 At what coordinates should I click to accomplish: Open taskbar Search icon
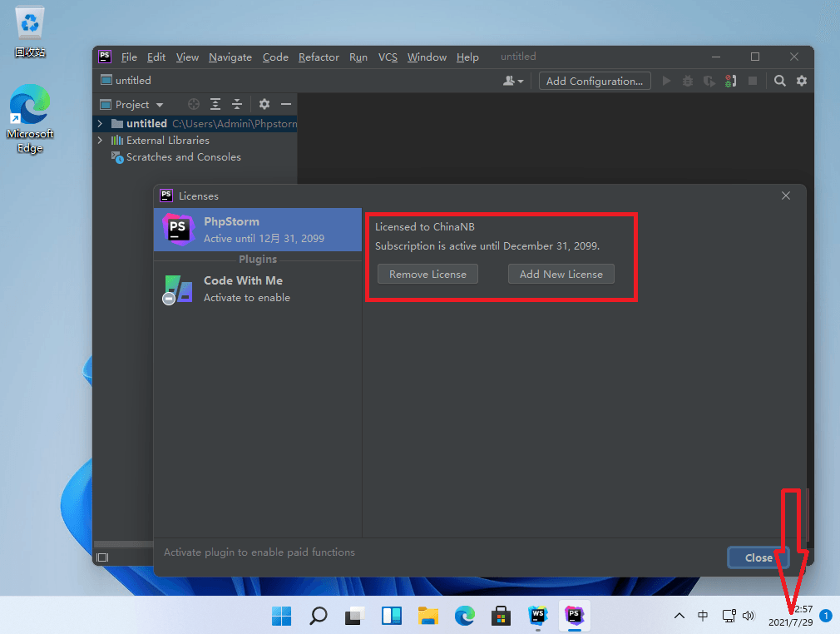point(319,616)
